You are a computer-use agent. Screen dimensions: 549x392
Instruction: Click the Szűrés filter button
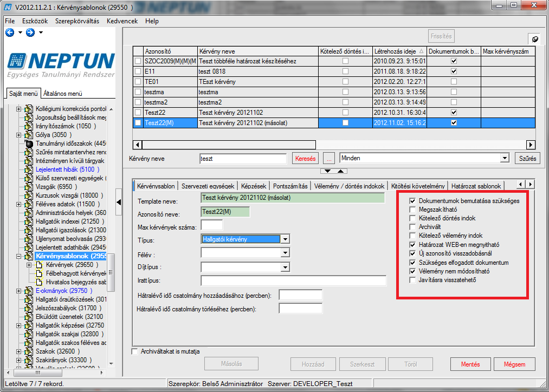(x=528, y=159)
